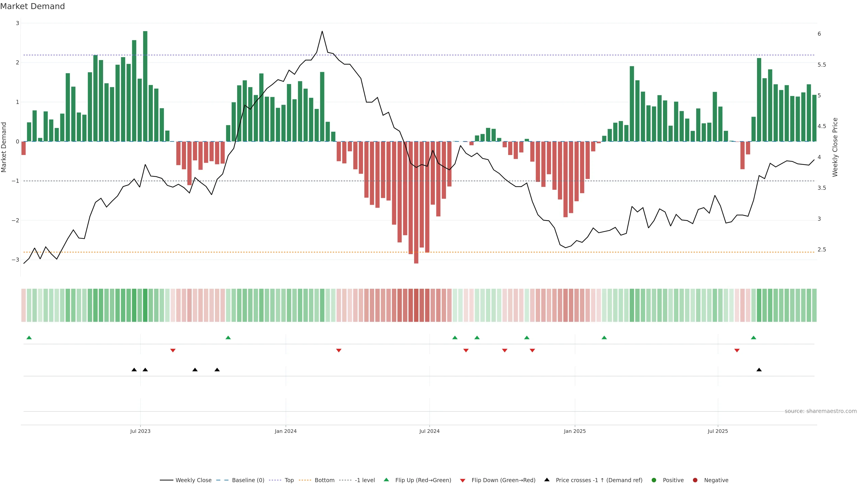Click Jan 2024 x-axis label
The image size is (868, 488).
coord(285,431)
